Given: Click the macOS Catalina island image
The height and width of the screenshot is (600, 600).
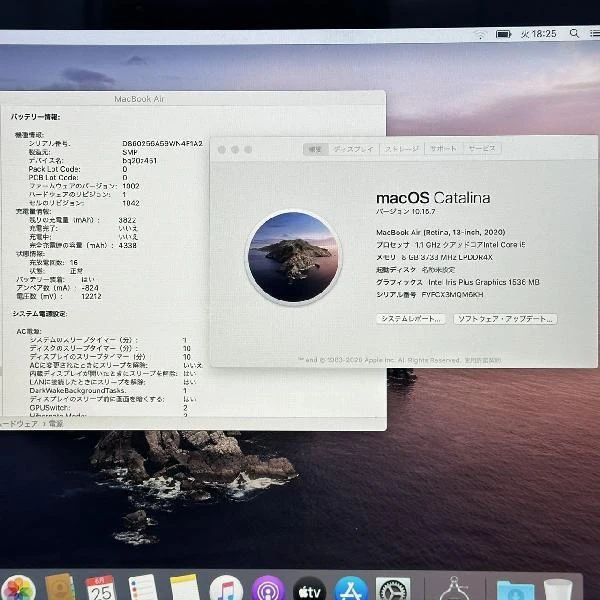Looking at the screenshot, I should click(x=293, y=257).
